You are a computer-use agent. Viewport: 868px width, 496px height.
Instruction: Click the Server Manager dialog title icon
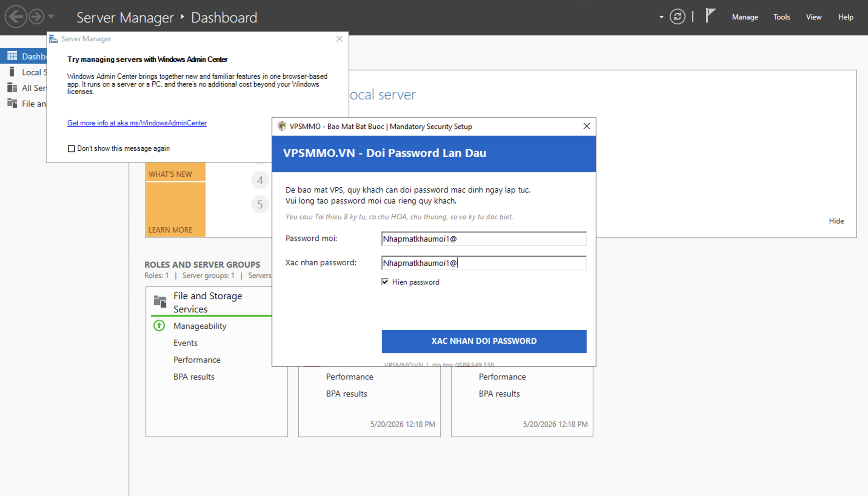[53, 39]
